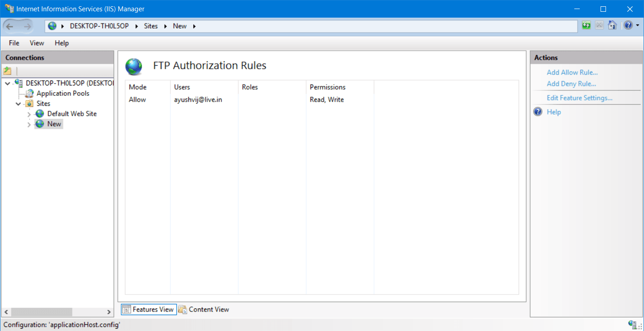Open Edit Feature Settings
The height and width of the screenshot is (331, 644).
coord(579,98)
